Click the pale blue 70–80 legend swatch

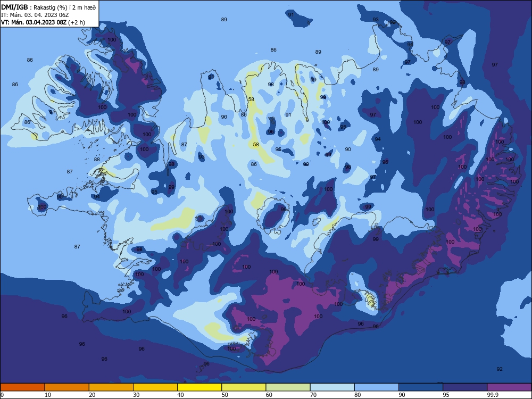(332, 387)
